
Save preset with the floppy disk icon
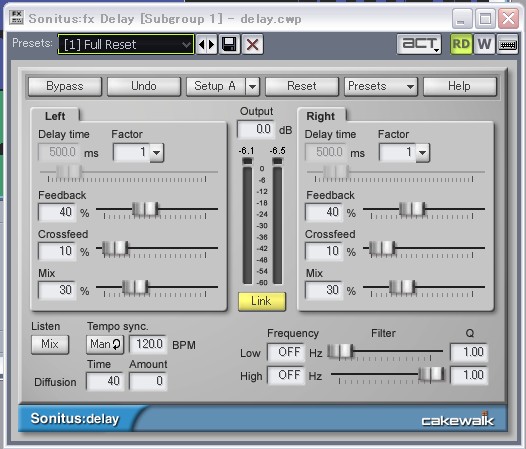229,44
